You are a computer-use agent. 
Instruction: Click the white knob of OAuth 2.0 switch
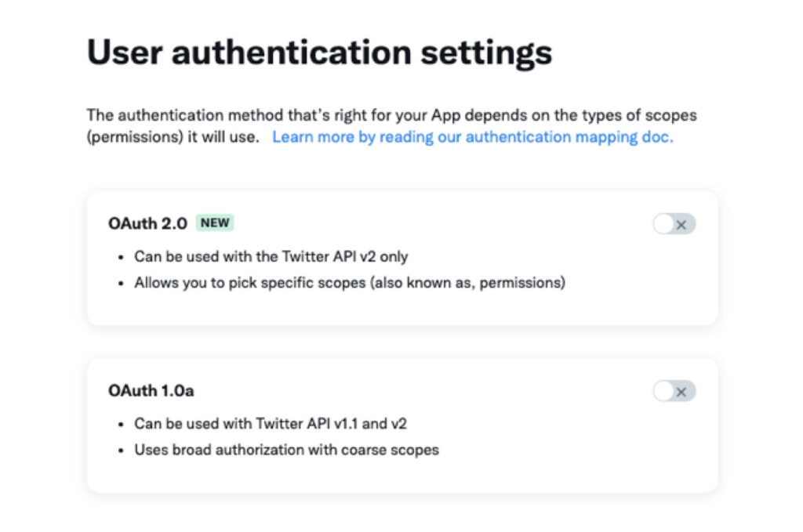[x=663, y=224]
